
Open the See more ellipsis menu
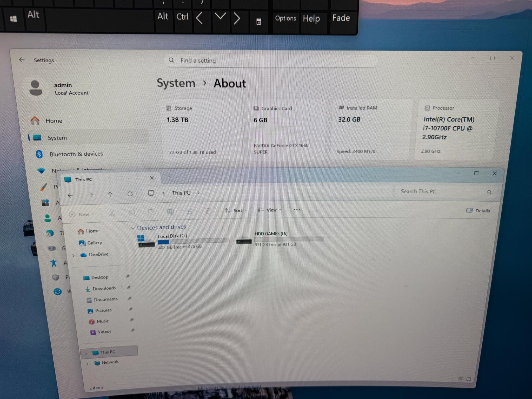[297, 210]
